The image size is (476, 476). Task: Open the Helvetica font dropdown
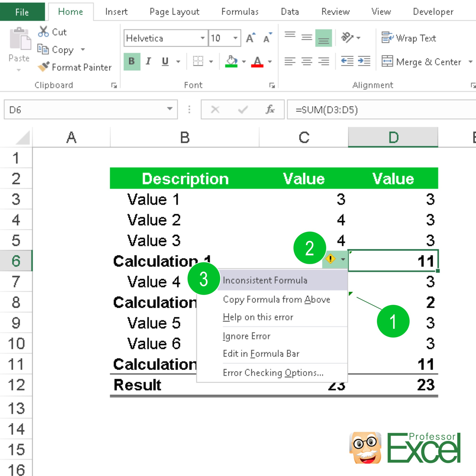[x=203, y=38]
